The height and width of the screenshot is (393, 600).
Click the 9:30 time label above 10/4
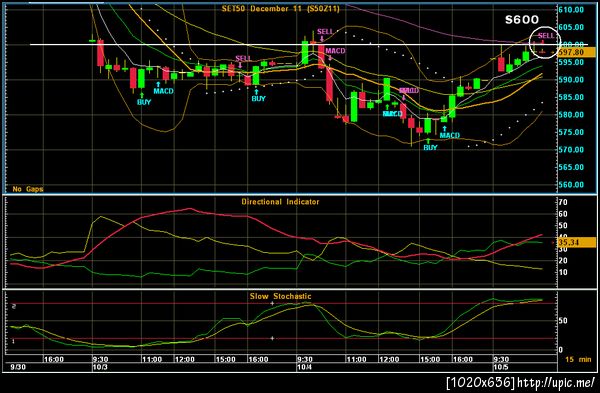coord(305,359)
